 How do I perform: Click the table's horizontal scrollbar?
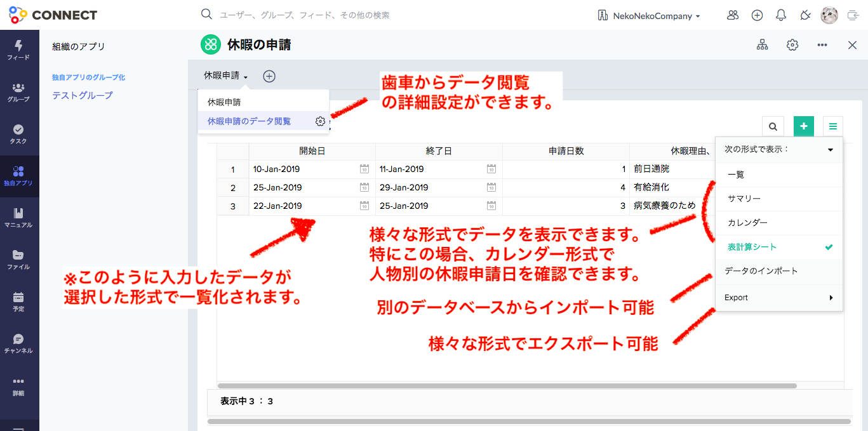click(x=507, y=385)
